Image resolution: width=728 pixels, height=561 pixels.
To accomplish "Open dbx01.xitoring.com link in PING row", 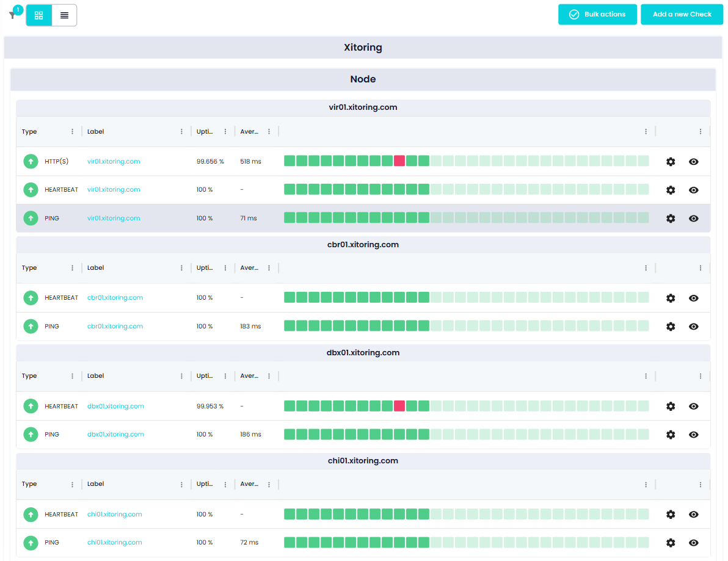I will (x=115, y=434).
